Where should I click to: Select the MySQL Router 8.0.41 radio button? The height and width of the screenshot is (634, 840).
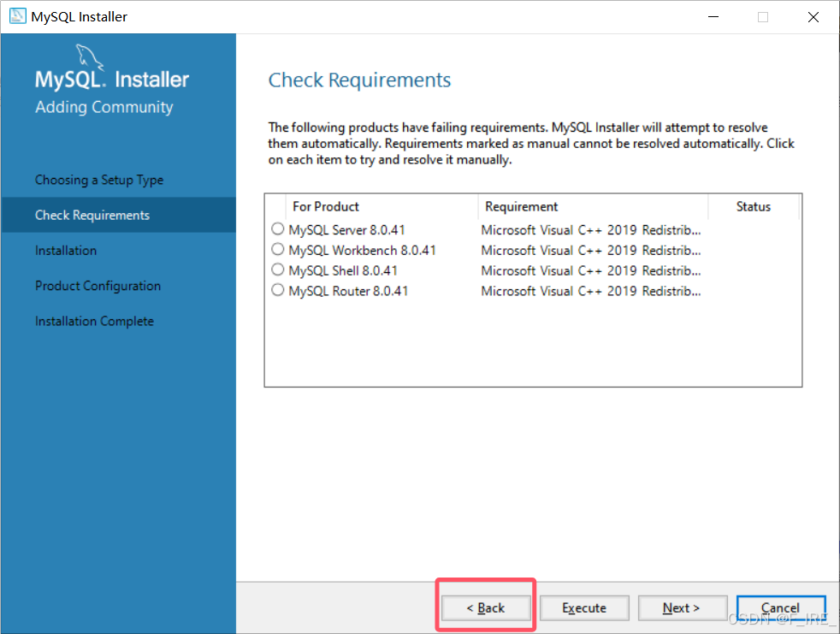[x=277, y=290]
